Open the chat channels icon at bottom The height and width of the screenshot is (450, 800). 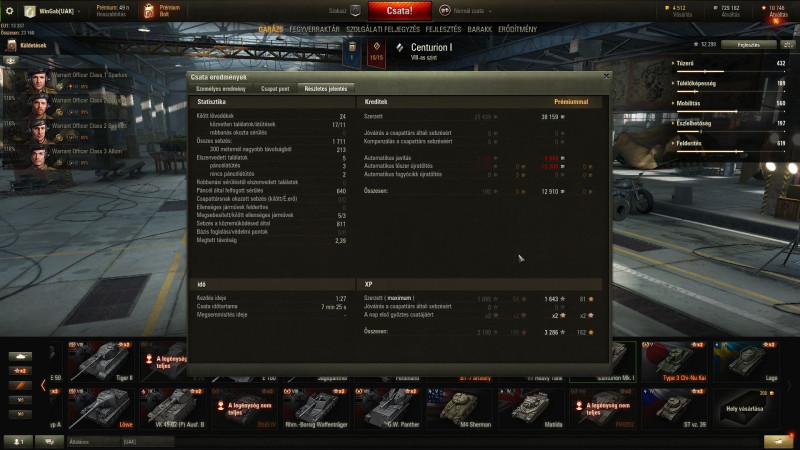pyautogui.click(x=49, y=441)
